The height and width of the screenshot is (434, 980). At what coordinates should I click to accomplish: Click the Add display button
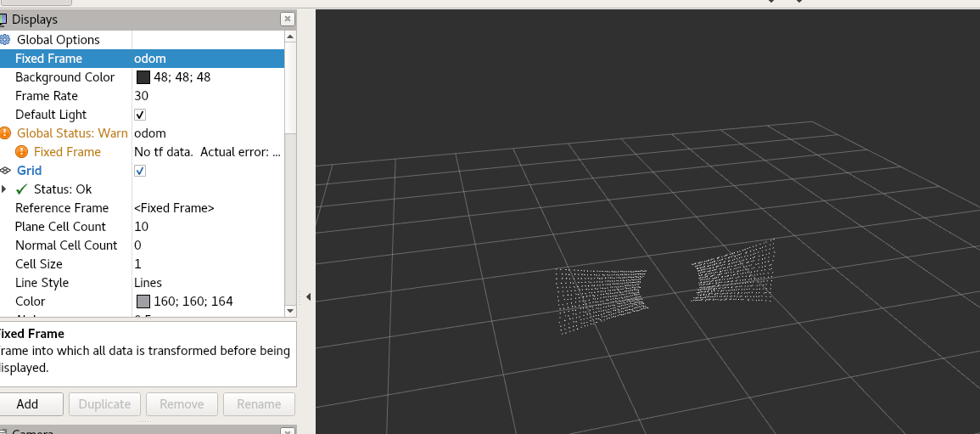[x=27, y=404]
